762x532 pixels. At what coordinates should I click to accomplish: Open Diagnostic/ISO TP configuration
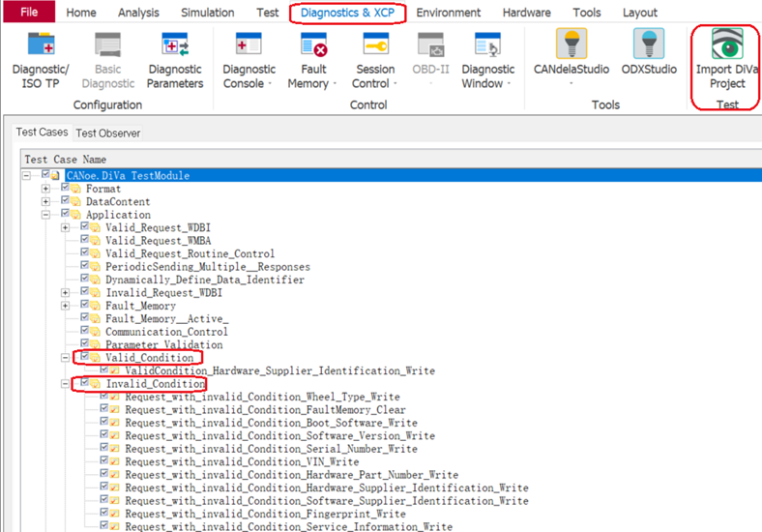(x=41, y=59)
